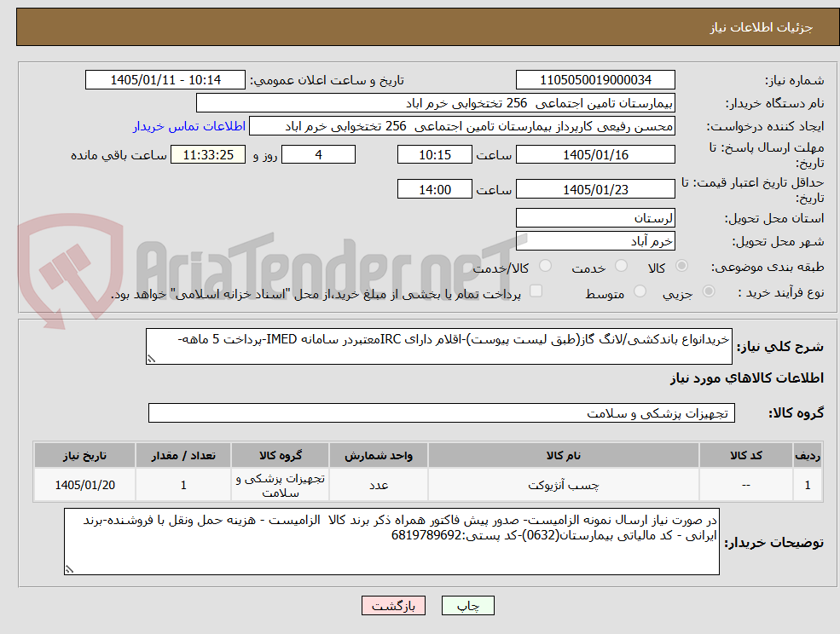The image size is (840, 634).
Task: Click the response deadline date 1405/01/16
Action: click(x=595, y=155)
